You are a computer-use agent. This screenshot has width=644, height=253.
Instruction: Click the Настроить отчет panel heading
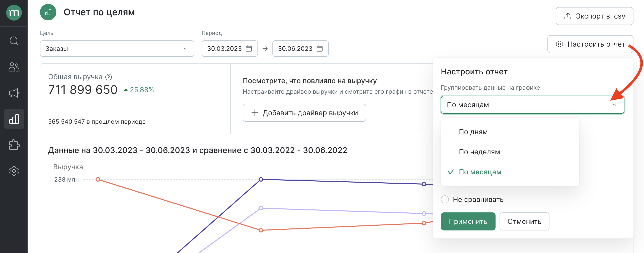pos(474,72)
